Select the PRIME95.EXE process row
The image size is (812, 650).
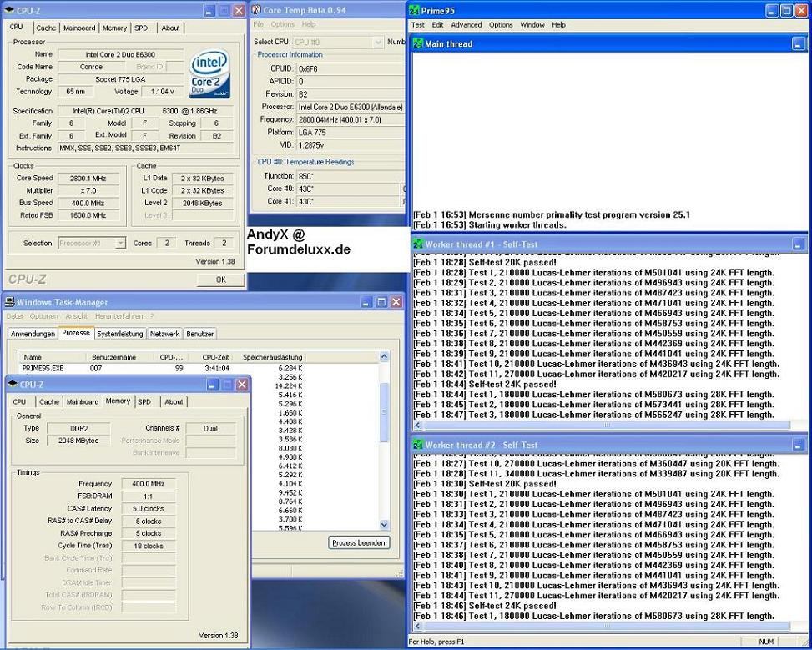pyautogui.click(x=162, y=368)
